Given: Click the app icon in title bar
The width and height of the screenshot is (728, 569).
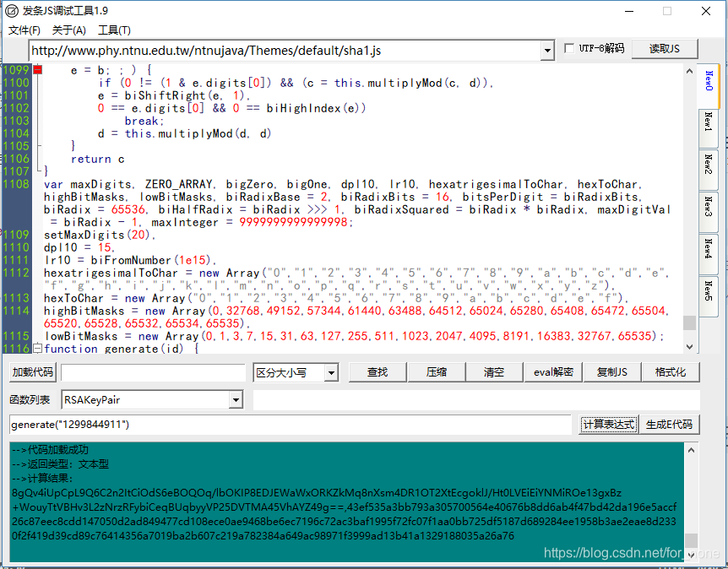Looking at the screenshot, I should coord(12,11).
